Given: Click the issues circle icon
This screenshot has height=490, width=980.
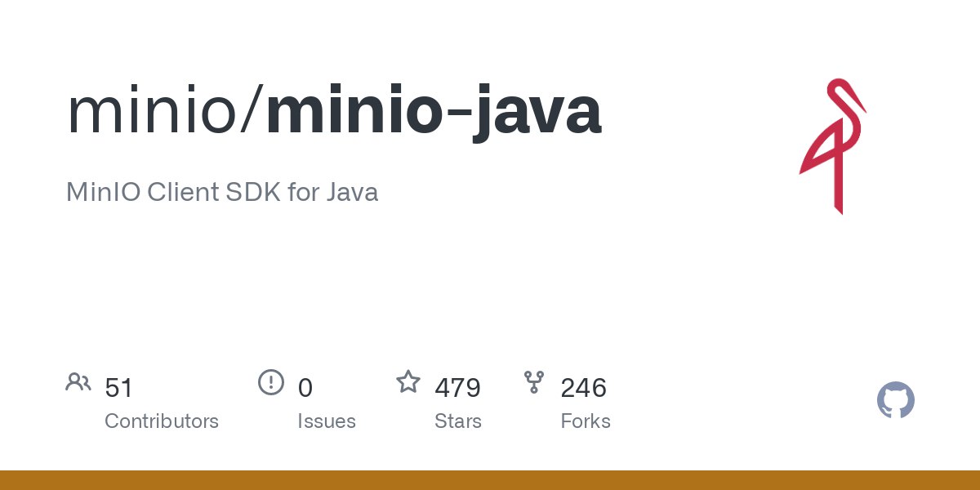Looking at the screenshot, I should click(x=270, y=381).
